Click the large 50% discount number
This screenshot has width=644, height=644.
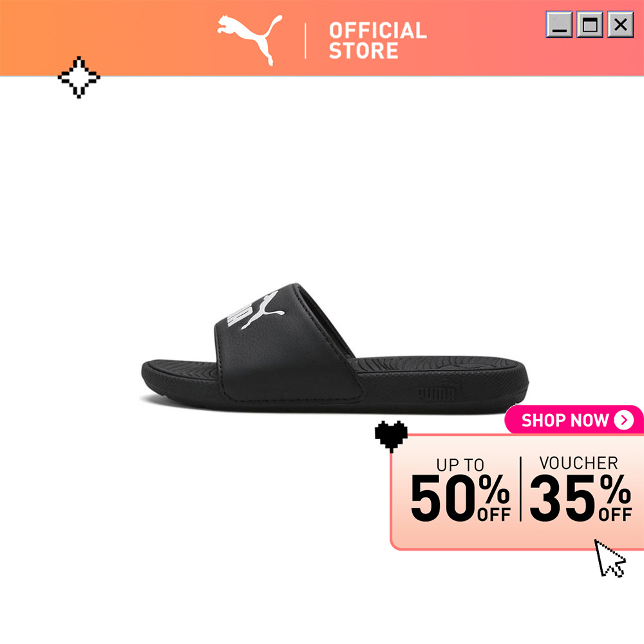460,498
